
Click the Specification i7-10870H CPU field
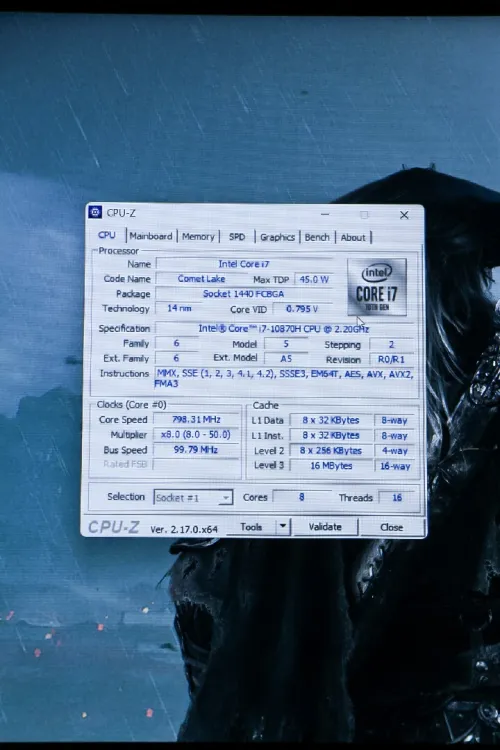tap(285, 329)
